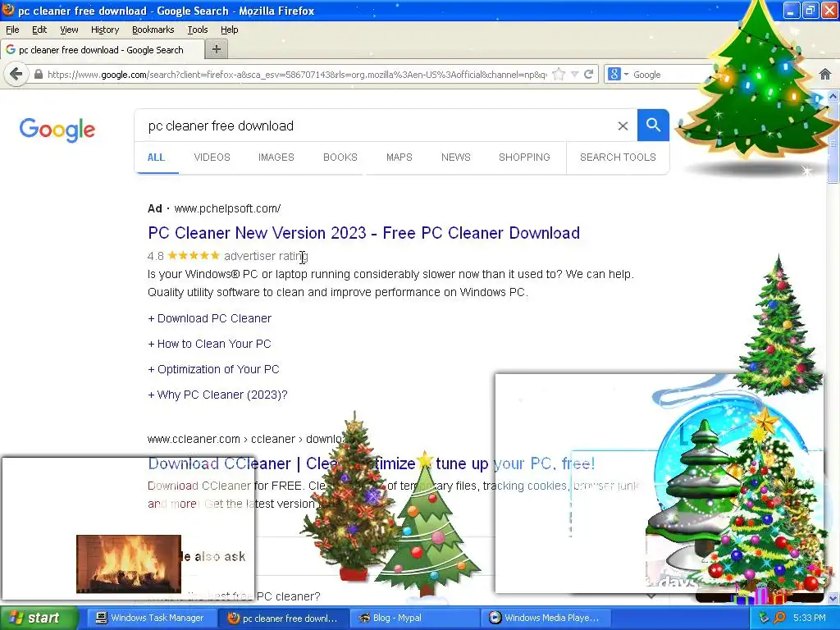Click the orange magnifier system tray icon
840x630 pixels.
780,618
